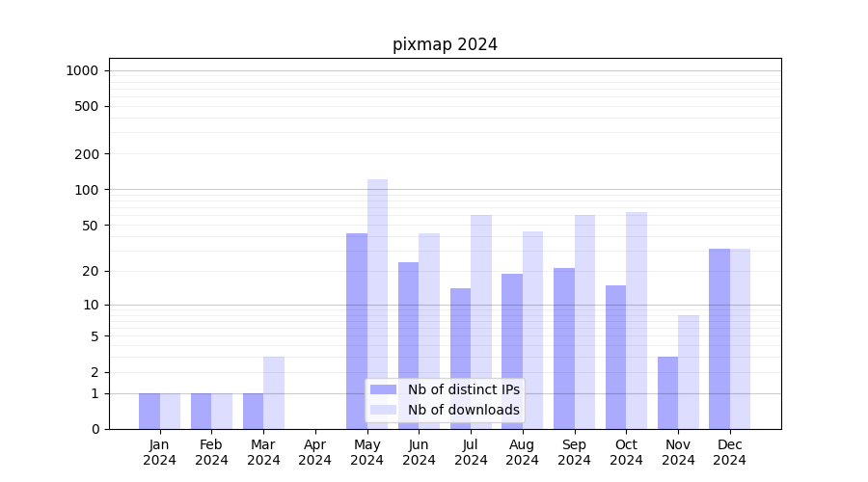868x482 pixels.
Task: Select the Jan 2024 distinct IPs bar
Action: click(149, 411)
